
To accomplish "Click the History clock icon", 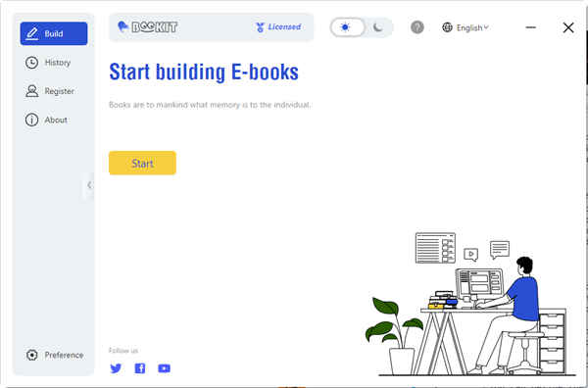I will 31,63.
